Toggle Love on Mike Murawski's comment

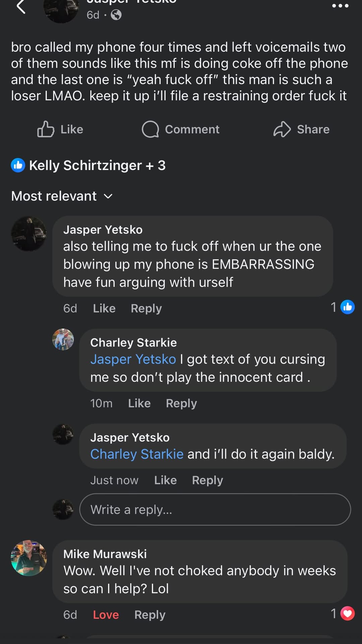click(106, 615)
